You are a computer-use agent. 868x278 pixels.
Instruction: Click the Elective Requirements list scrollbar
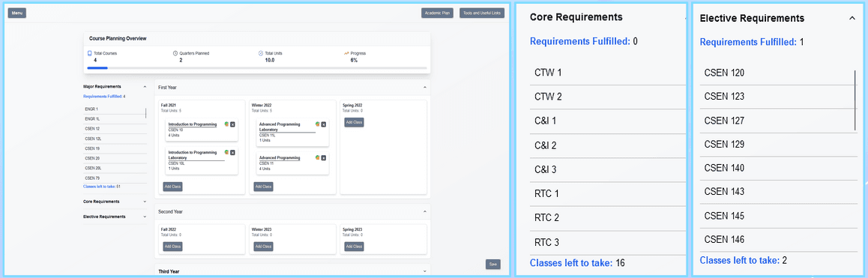[855, 101]
